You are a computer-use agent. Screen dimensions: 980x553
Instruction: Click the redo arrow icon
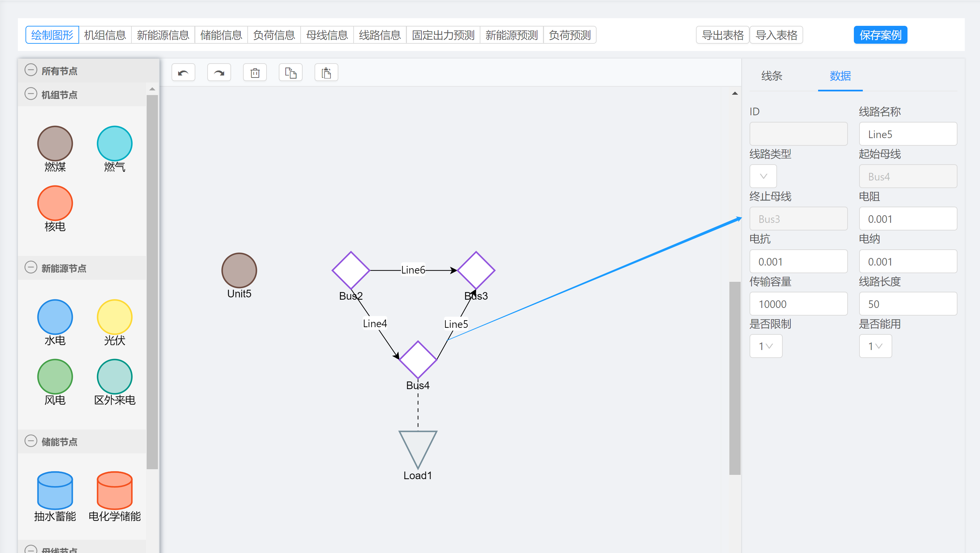point(219,72)
